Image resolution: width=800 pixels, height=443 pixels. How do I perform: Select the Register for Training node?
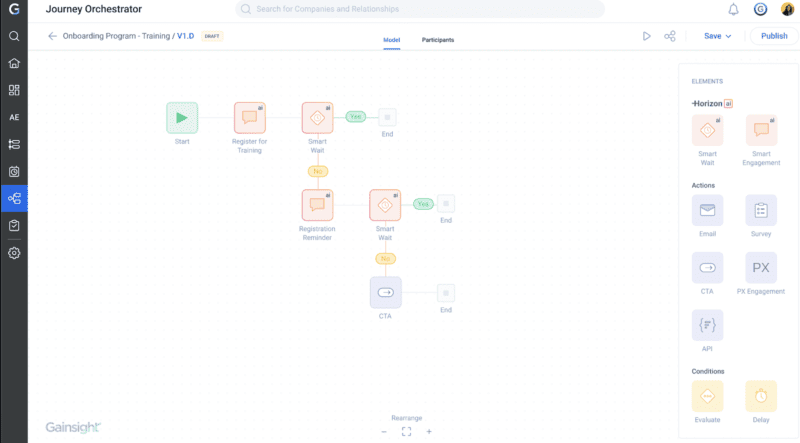[249, 117]
